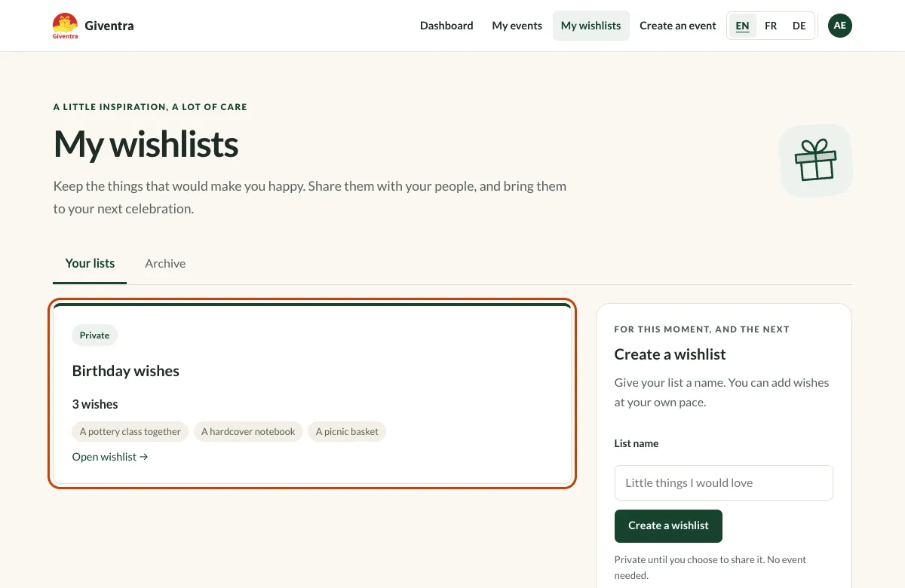Switch to the Archive tab

165,263
